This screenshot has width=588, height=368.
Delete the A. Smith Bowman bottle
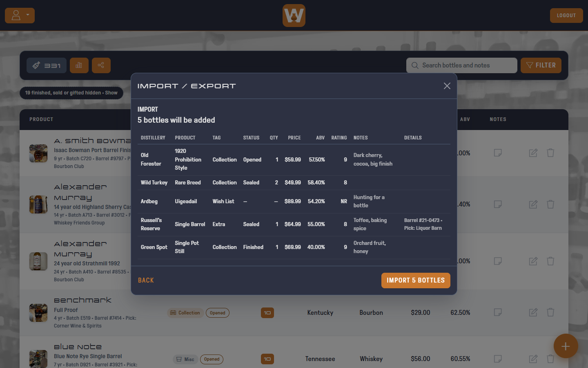(x=550, y=153)
